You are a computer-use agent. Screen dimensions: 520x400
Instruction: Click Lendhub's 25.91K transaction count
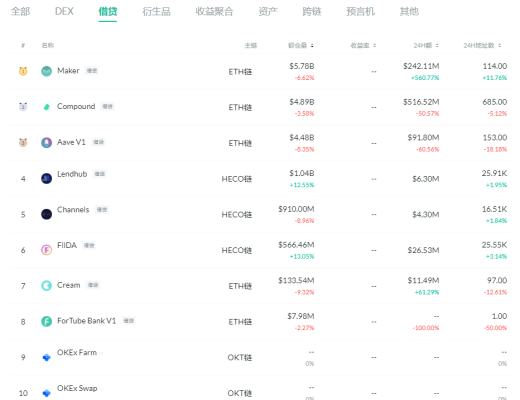pyautogui.click(x=494, y=173)
